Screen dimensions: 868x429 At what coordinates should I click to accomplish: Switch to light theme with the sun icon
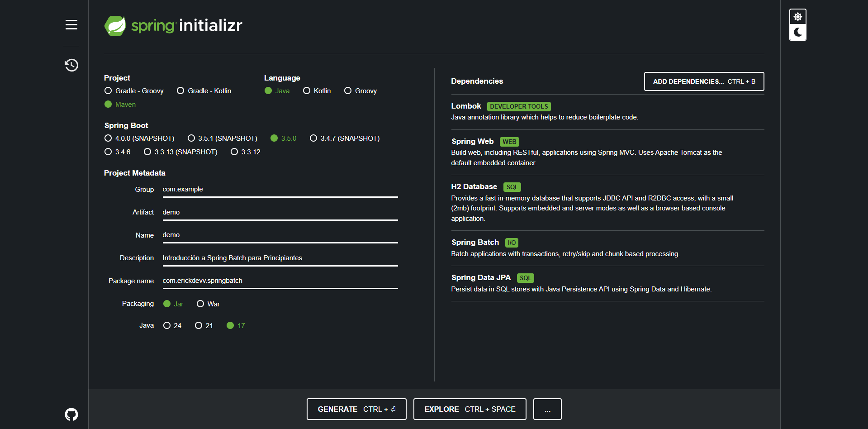coord(797,17)
